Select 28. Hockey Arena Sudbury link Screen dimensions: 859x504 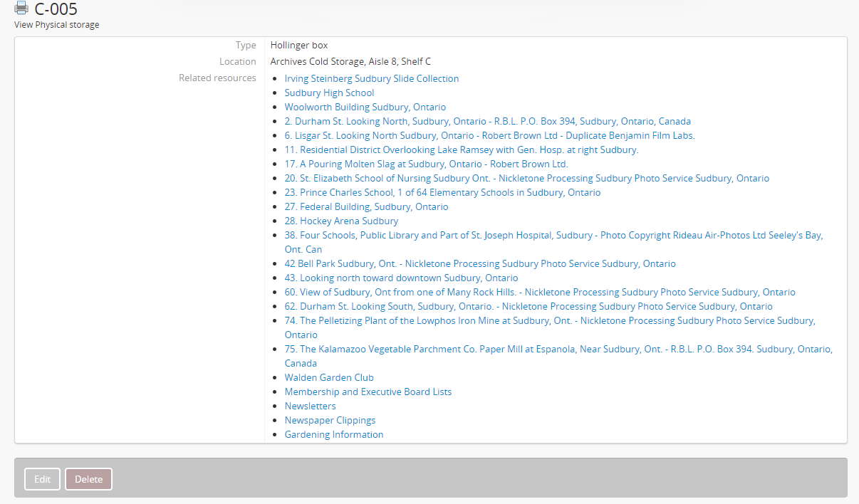[341, 221]
